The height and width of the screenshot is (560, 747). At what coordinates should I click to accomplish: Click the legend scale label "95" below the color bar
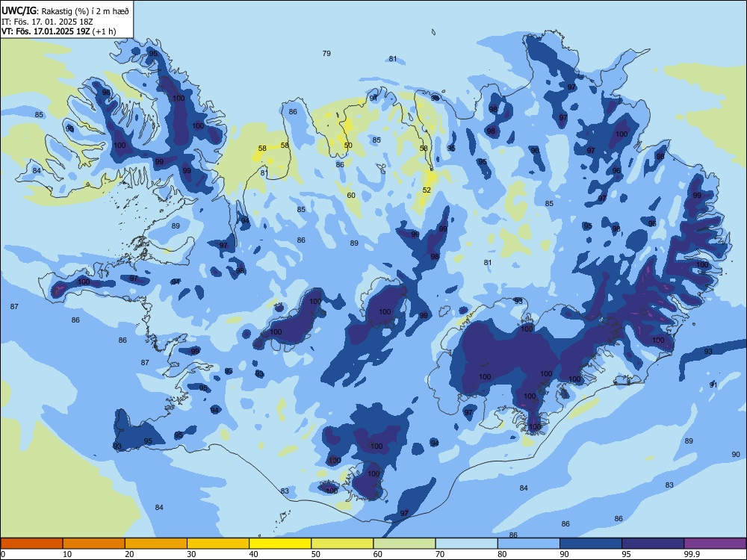point(626,554)
